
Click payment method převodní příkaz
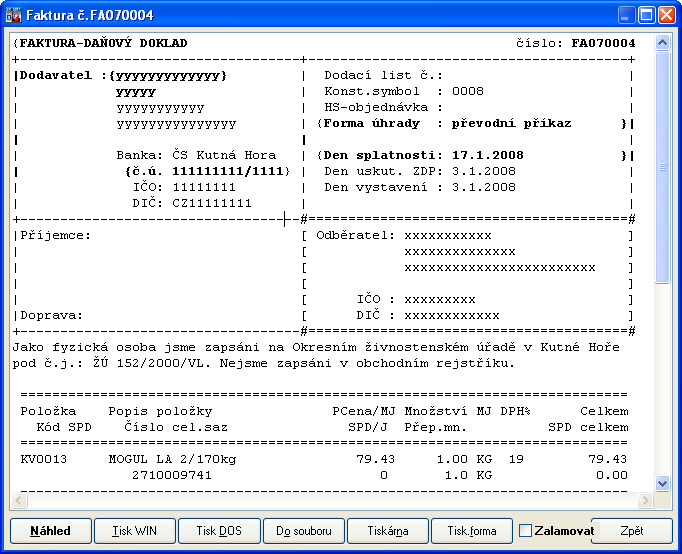512,123
